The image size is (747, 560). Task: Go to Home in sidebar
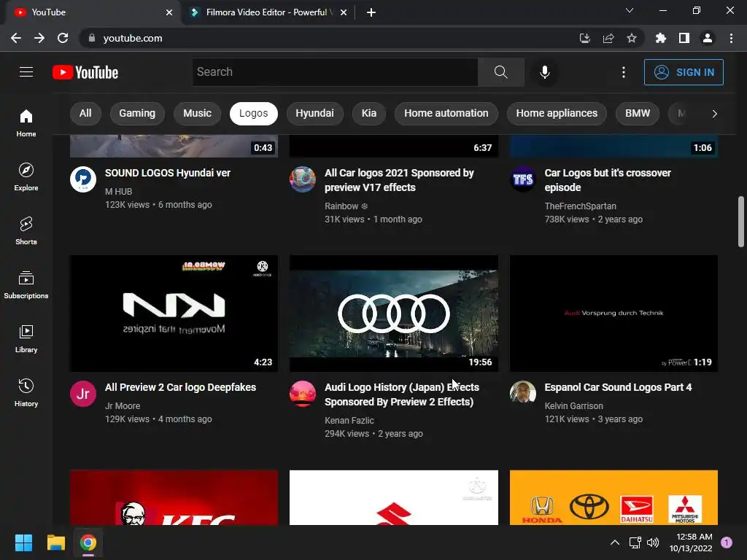click(x=26, y=122)
